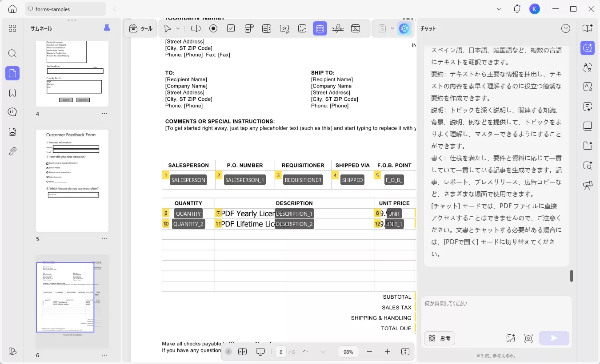The height and width of the screenshot is (364, 600).
Task: Click the 何か質問してください chat input
Action: click(496, 313)
